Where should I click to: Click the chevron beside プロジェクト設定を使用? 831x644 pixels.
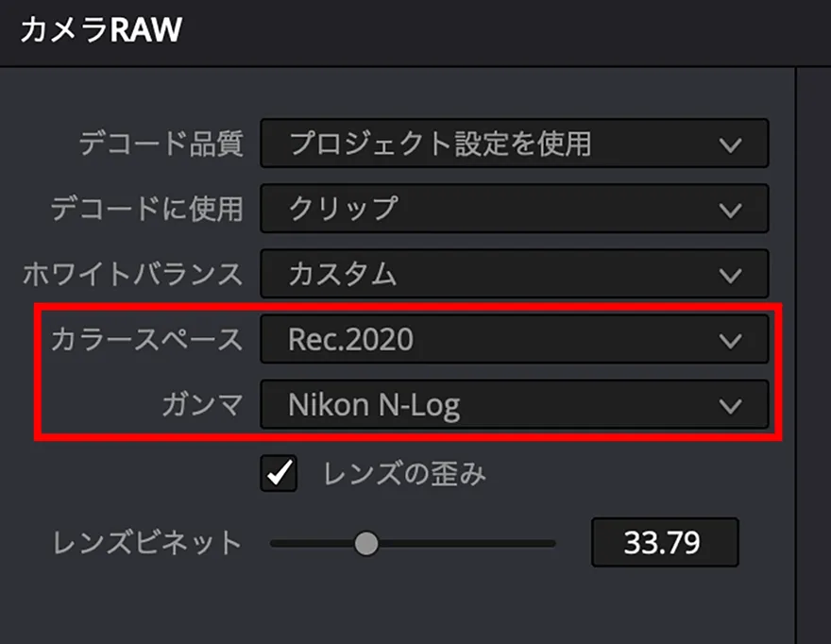tap(729, 144)
